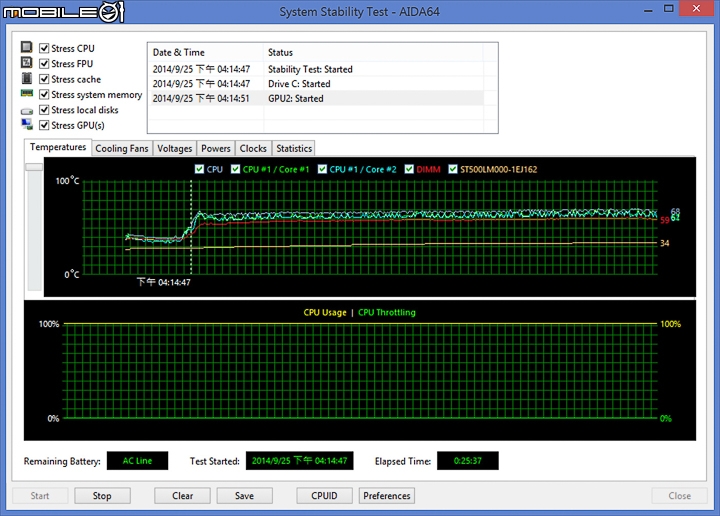Click the green memory module icon
720x516 pixels.
point(27,94)
